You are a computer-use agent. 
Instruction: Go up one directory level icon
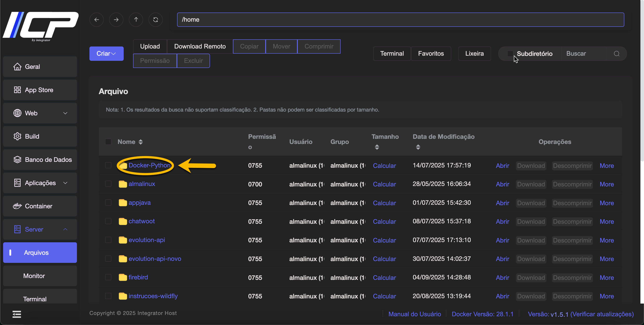[x=136, y=19]
